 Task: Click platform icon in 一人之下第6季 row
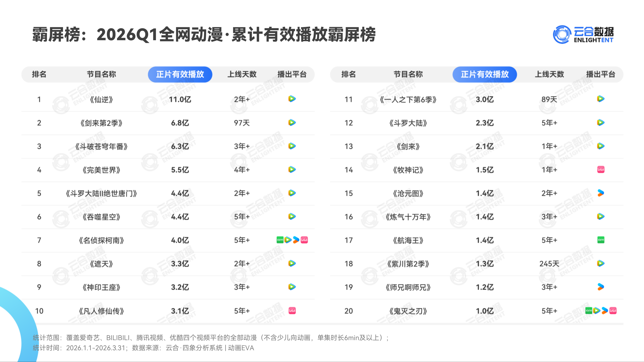point(601,99)
